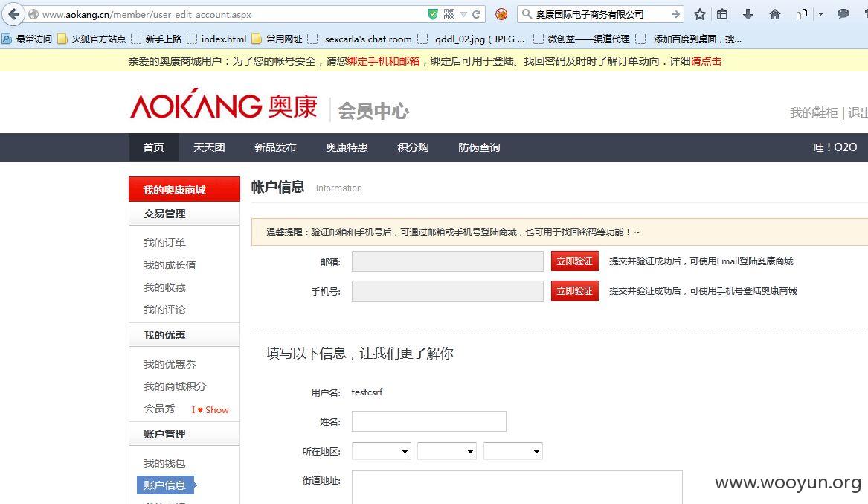Select the 天天团 navigation tab
The image size is (868, 504).
pos(209,147)
